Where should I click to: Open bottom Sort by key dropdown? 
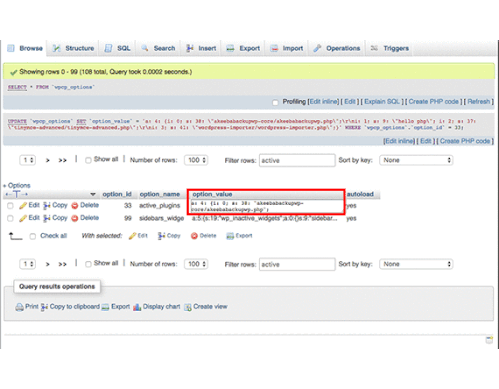pyautogui.click(x=416, y=264)
